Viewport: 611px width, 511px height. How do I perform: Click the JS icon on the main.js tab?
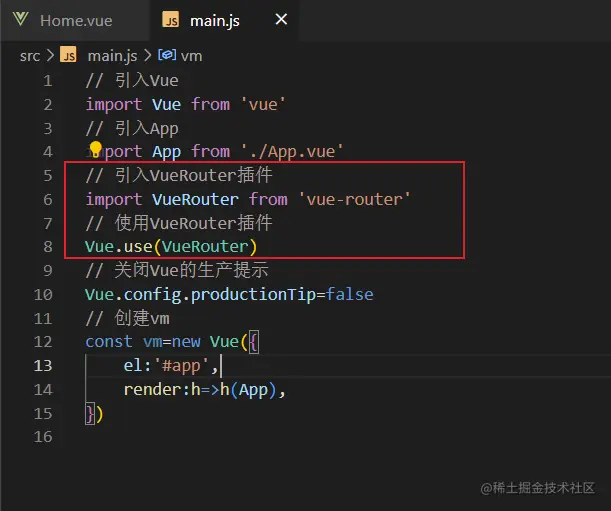(x=171, y=20)
